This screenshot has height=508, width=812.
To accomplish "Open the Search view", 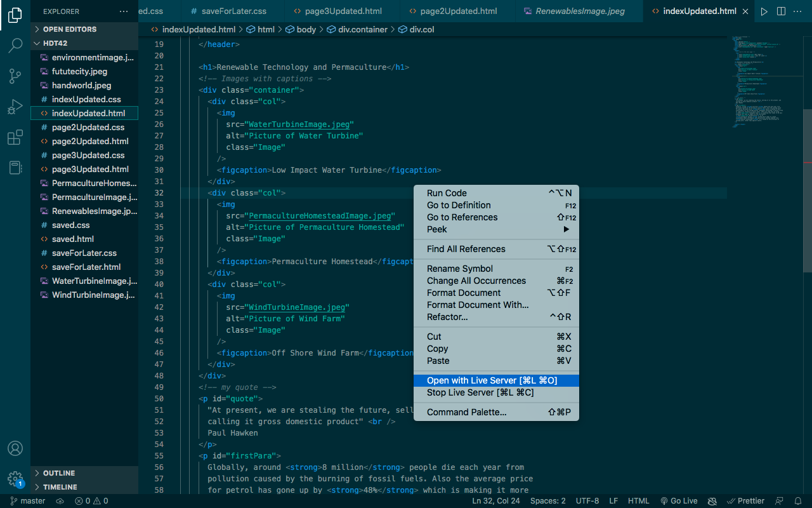I will [15, 46].
